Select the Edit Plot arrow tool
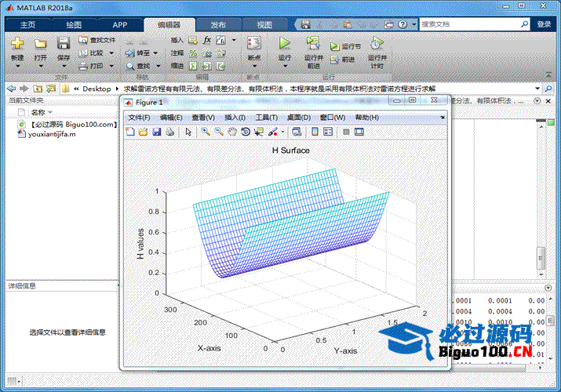The image size is (561, 392). click(x=188, y=132)
